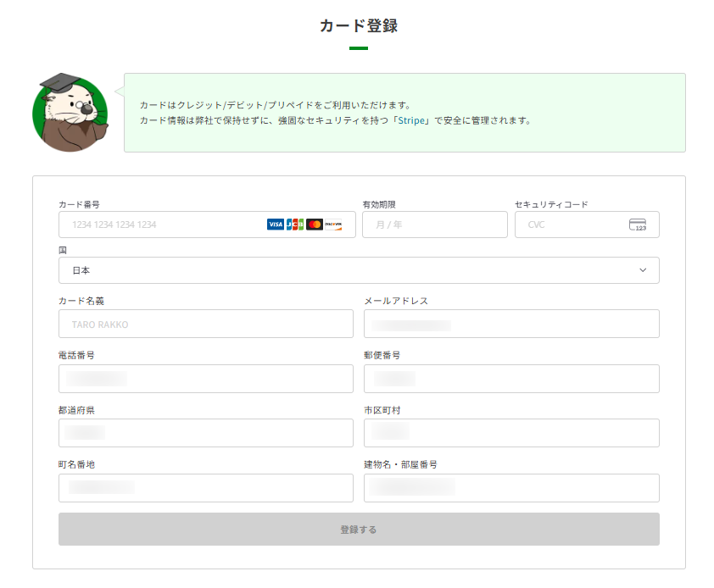Viewport: 714px width, 588px height.
Task: Select the 電話番号 phone number field
Action: 206,379
